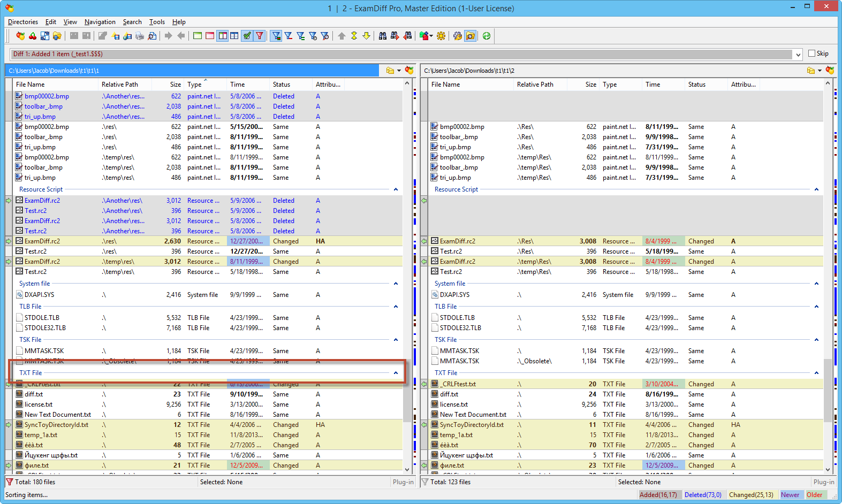Collapse the right TSK File group
This screenshot has height=504, width=842.
(816, 340)
